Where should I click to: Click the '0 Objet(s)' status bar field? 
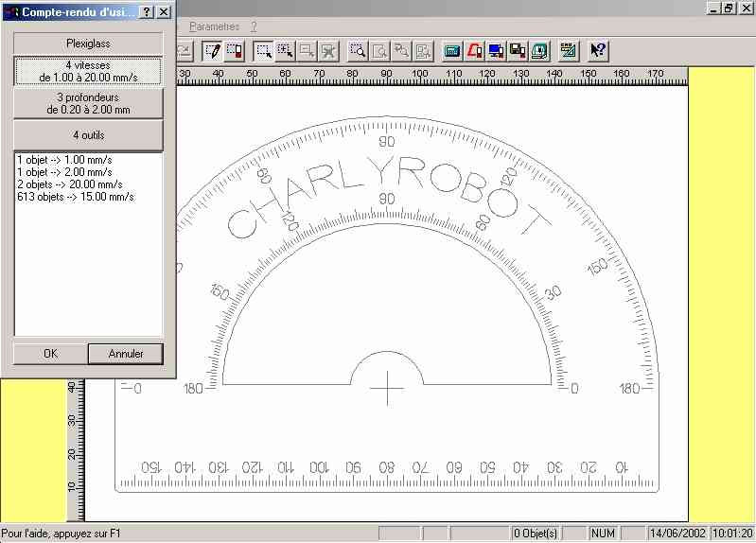pyautogui.click(x=536, y=534)
